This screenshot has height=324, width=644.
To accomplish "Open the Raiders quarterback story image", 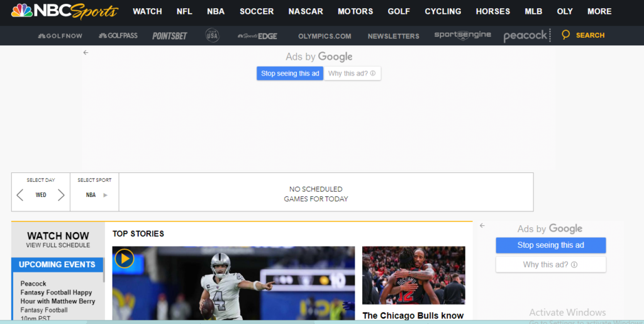I will (233, 283).
